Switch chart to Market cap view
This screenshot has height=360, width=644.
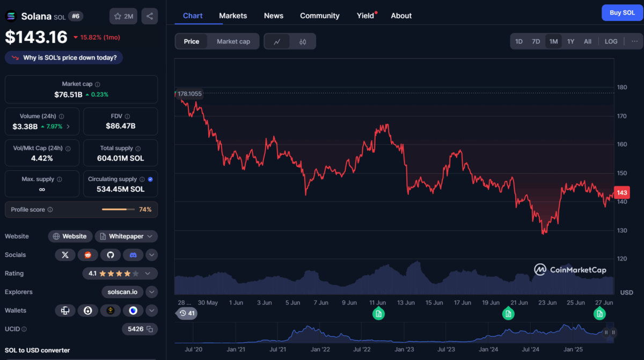coord(233,41)
